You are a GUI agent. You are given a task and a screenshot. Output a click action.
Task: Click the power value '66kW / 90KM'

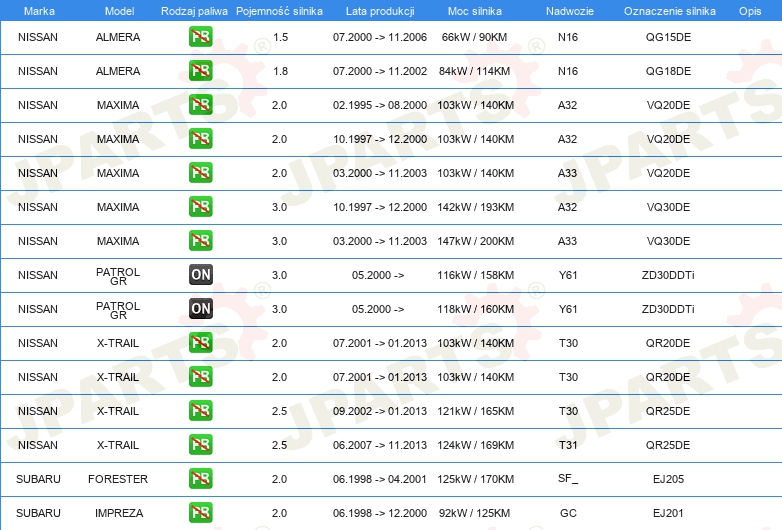pos(474,37)
